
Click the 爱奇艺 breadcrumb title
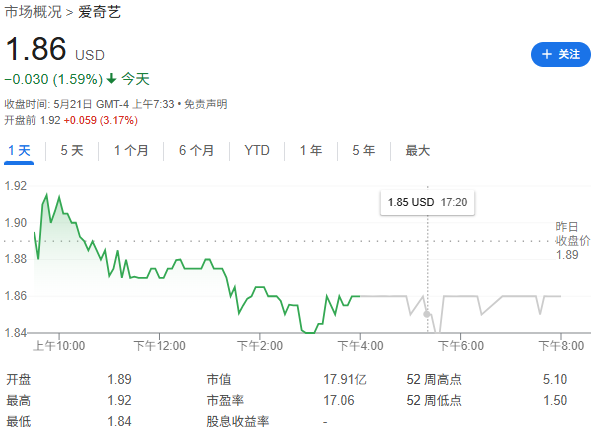tap(100, 12)
